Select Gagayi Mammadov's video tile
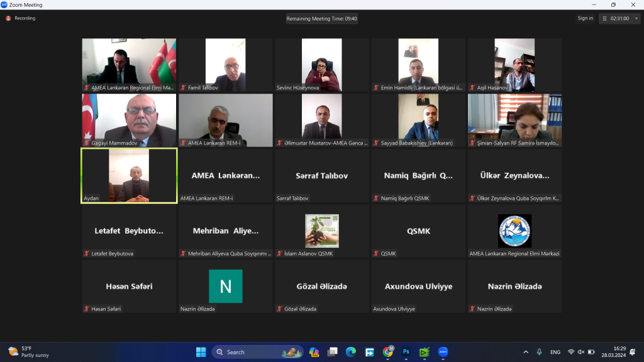Image resolution: width=644 pixels, height=362 pixels. pyautogui.click(x=129, y=120)
